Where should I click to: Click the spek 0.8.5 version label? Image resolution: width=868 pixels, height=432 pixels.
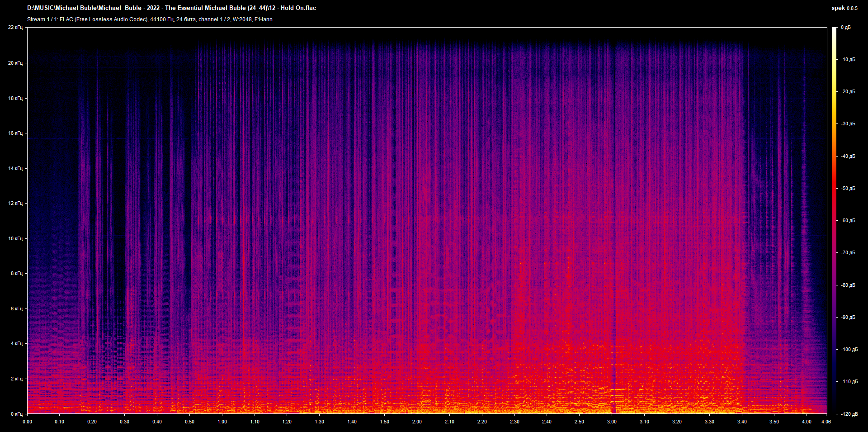pyautogui.click(x=844, y=8)
